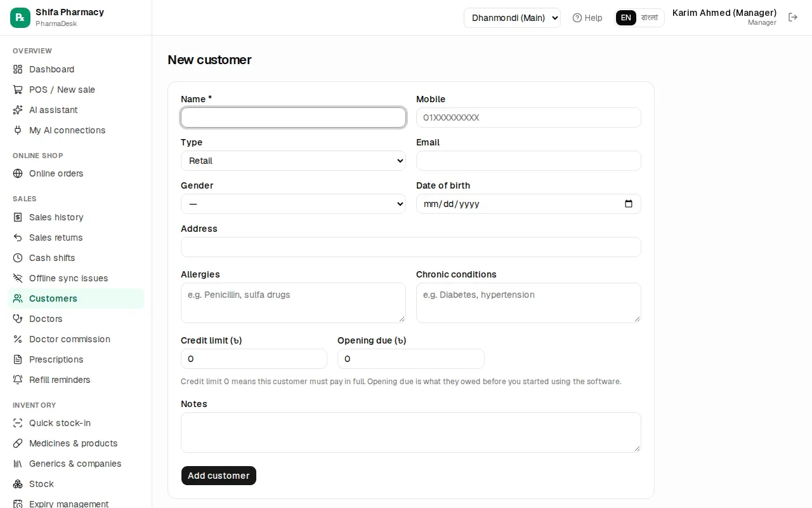The image size is (812, 508).
Task: Open Online orders globe icon
Action: pos(18,173)
